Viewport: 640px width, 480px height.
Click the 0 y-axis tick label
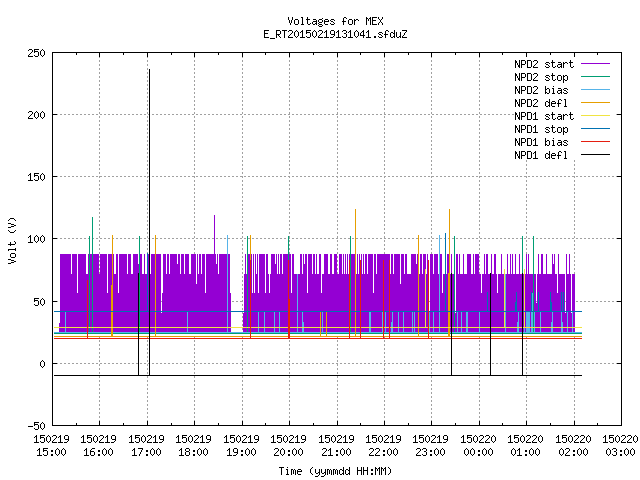42,364
